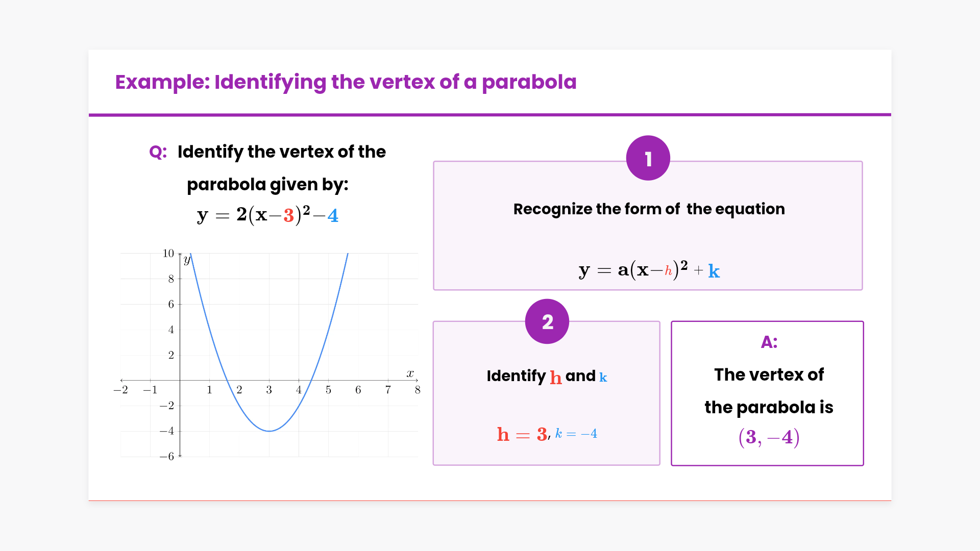
Task: Click the x-axis label on the graph
Action: 410,373
